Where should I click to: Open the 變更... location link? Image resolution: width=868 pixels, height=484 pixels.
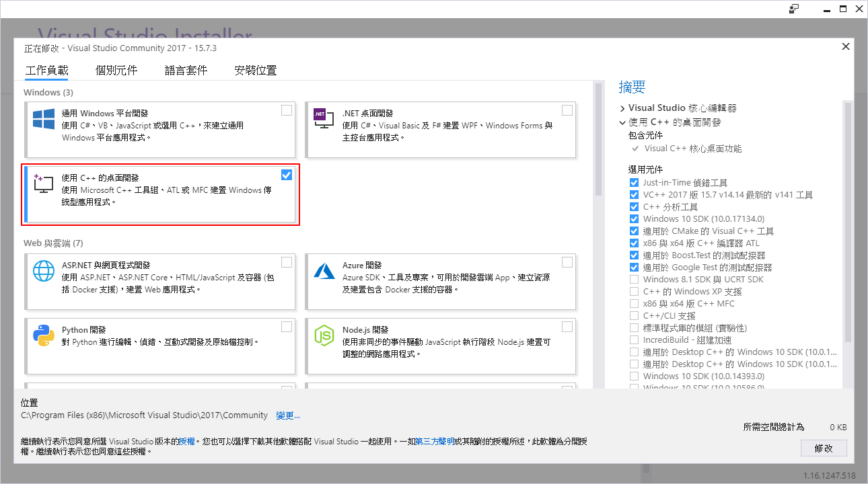[288, 415]
